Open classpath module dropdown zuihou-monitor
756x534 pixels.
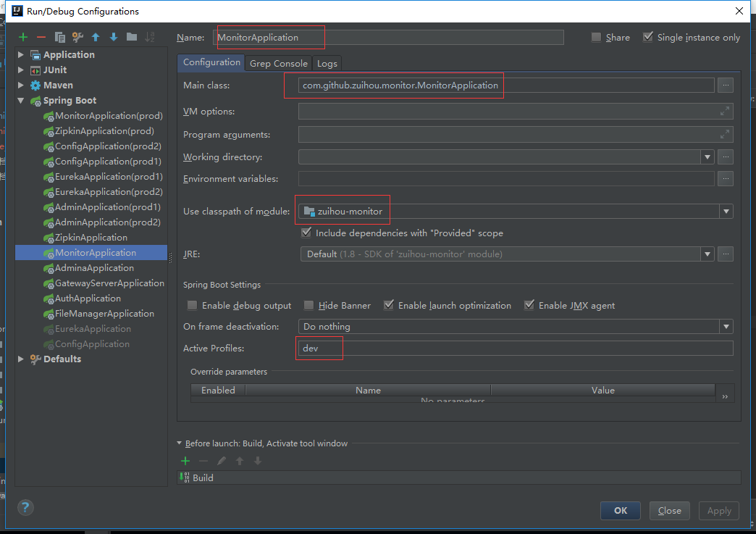coord(726,212)
